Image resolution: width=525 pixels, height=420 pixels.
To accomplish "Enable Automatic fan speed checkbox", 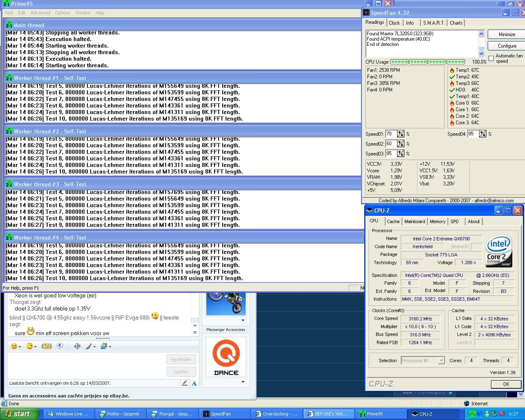I will [491, 58].
